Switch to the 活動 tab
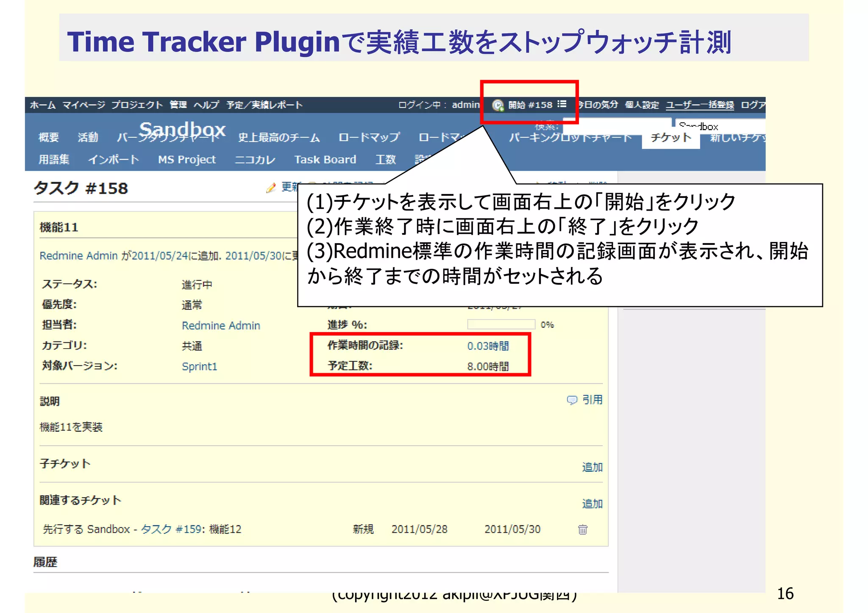868x613 pixels. coord(88,137)
